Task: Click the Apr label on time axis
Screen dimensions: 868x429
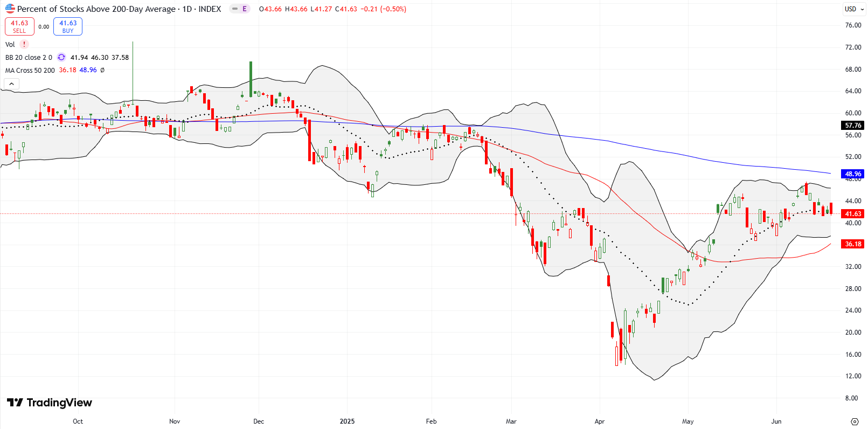Action: click(599, 421)
